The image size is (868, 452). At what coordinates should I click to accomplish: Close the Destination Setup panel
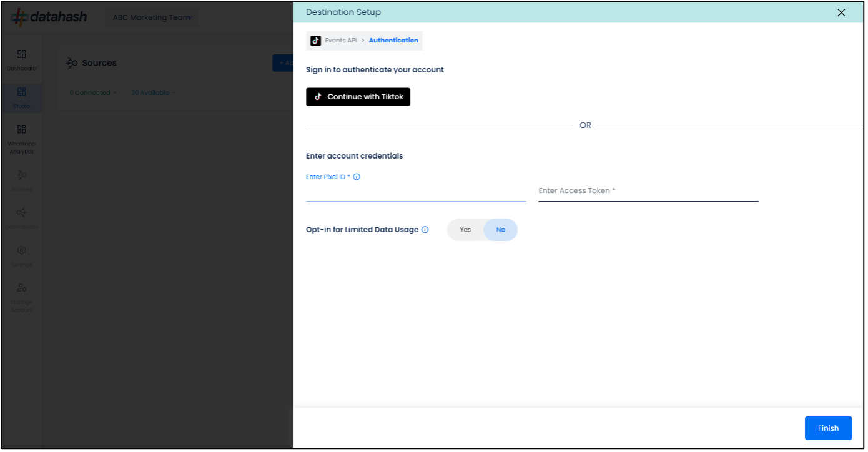coord(841,12)
